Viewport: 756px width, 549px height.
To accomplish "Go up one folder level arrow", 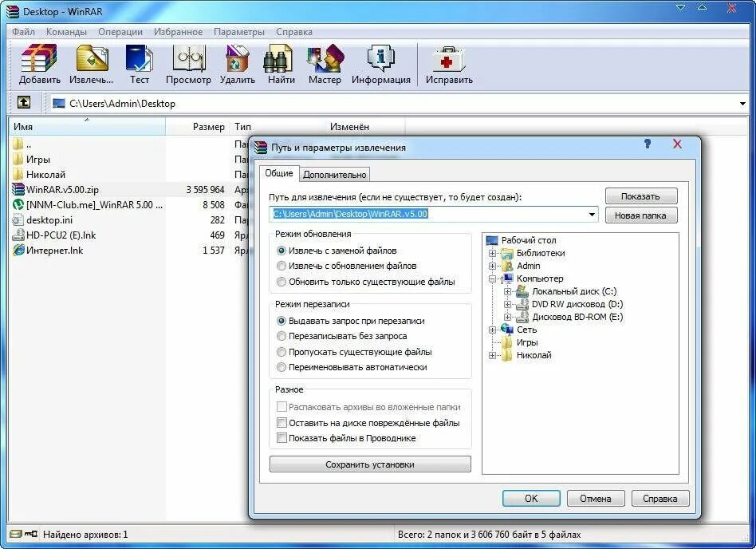I will (24, 102).
